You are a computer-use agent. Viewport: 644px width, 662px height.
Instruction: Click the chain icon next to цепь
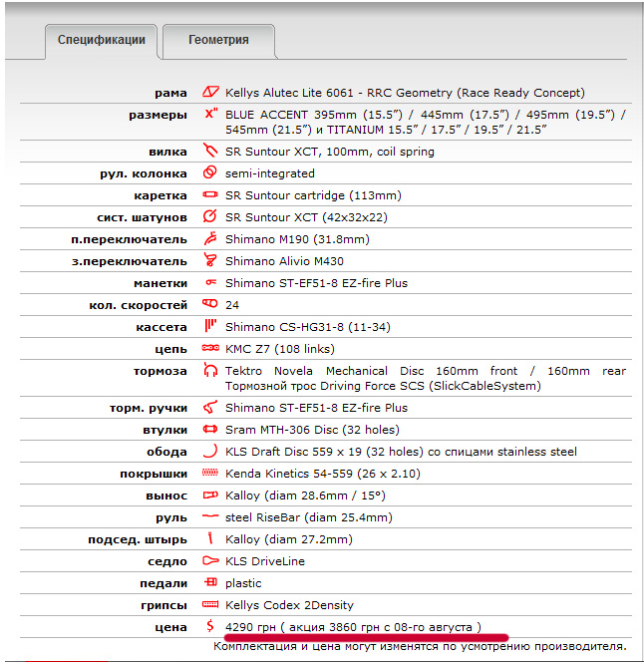tap(209, 349)
